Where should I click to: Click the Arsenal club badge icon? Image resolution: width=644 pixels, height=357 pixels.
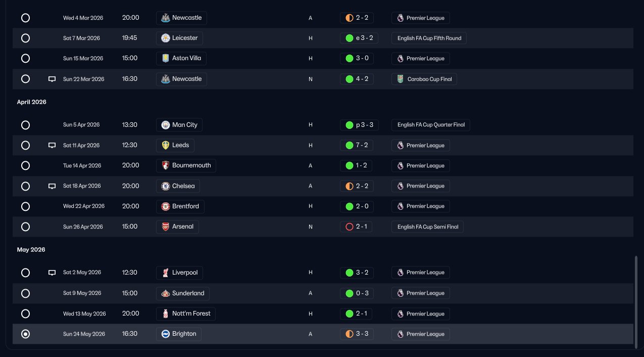click(165, 227)
